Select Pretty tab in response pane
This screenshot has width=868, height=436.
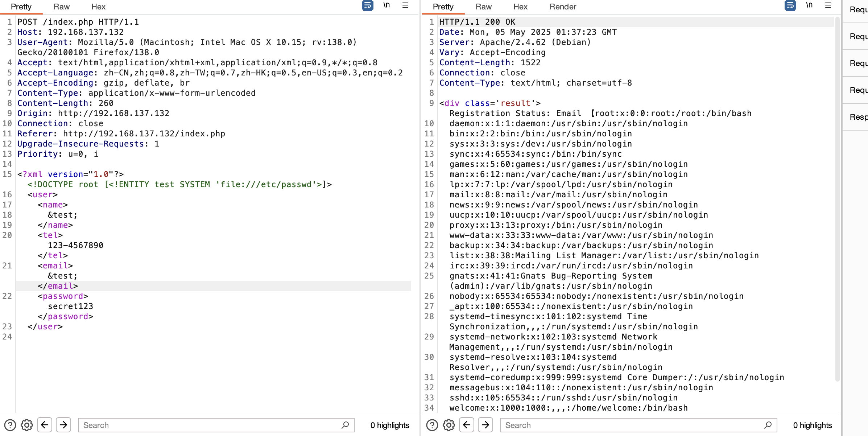tap(443, 7)
